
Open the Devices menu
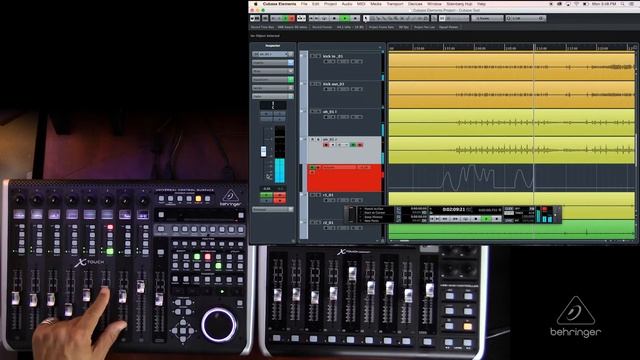[415, 4]
